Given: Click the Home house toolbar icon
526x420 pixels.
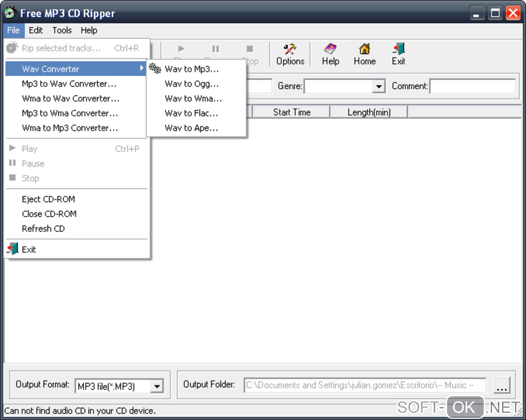Looking at the screenshot, I should [365, 54].
